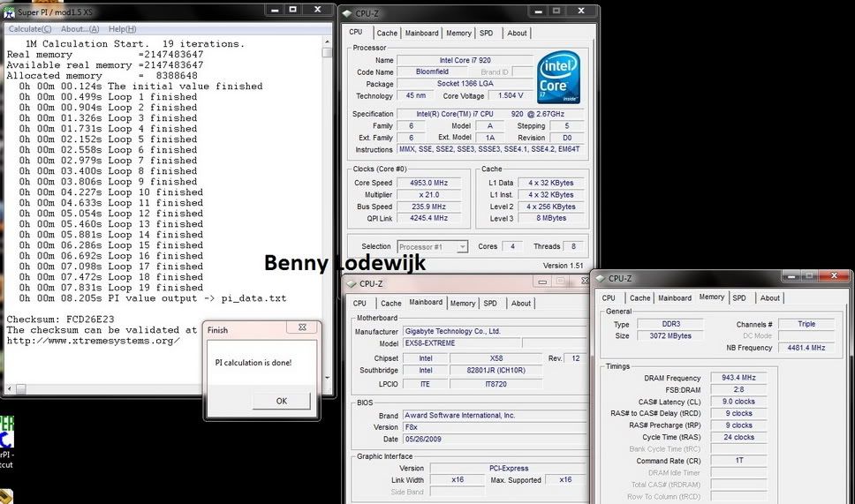Screen dimensions: 855x504
Task: Click the Super PI horizontal scrollbar left arrow
Action: [9, 388]
